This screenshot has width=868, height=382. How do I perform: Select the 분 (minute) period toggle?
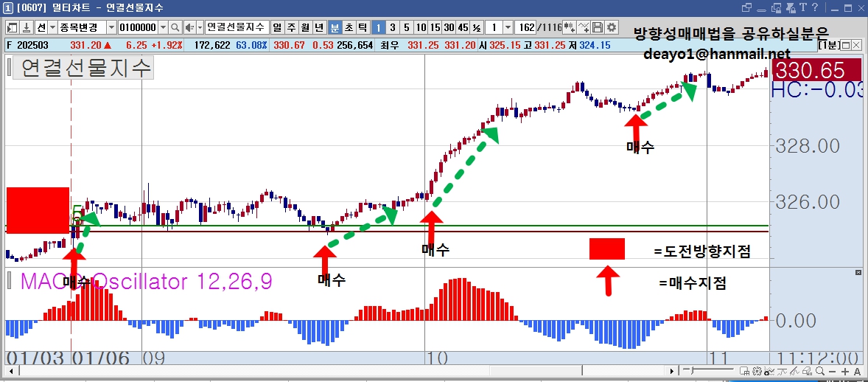[335, 27]
